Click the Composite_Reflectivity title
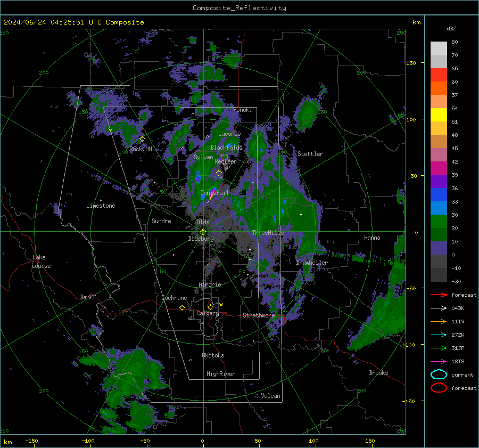This screenshot has width=479, height=448. (240, 8)
